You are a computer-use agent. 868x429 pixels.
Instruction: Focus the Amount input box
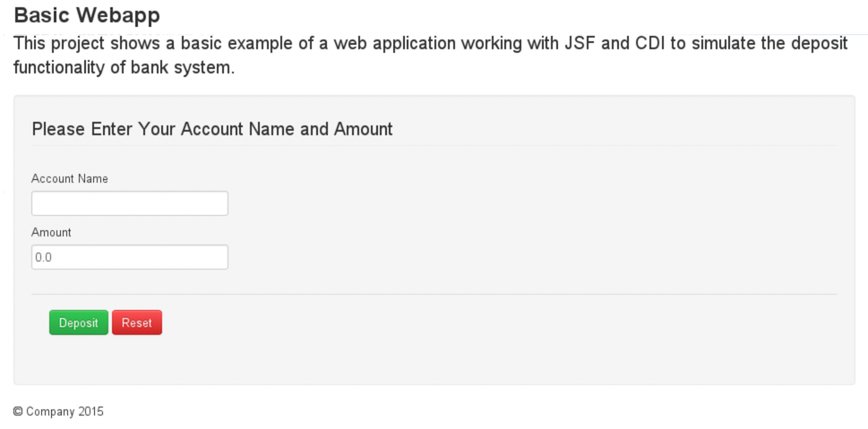(x=130, y=257)
